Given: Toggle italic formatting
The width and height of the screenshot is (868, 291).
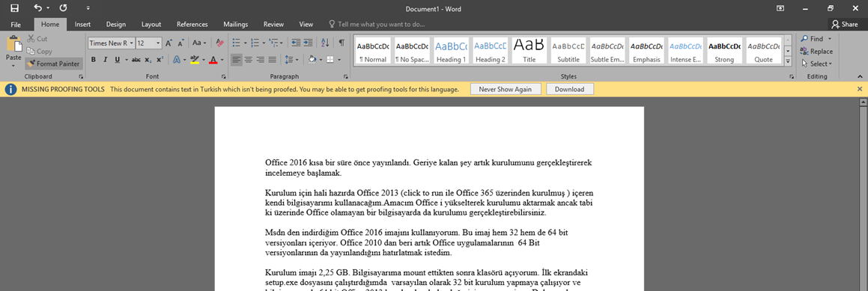Looking at the screenshot, I should [106, 59].
